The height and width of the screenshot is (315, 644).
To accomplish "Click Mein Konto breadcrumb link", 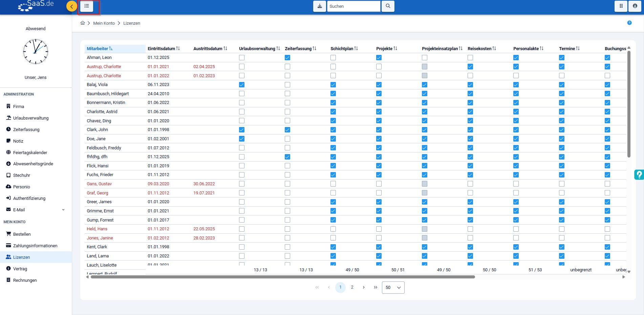I will [x=104, y=23].
